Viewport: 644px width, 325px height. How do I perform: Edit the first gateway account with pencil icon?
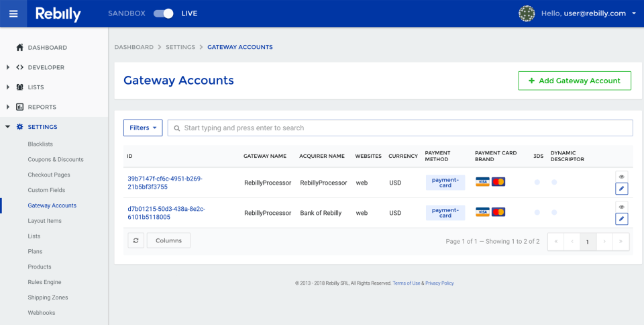point(622,189)
